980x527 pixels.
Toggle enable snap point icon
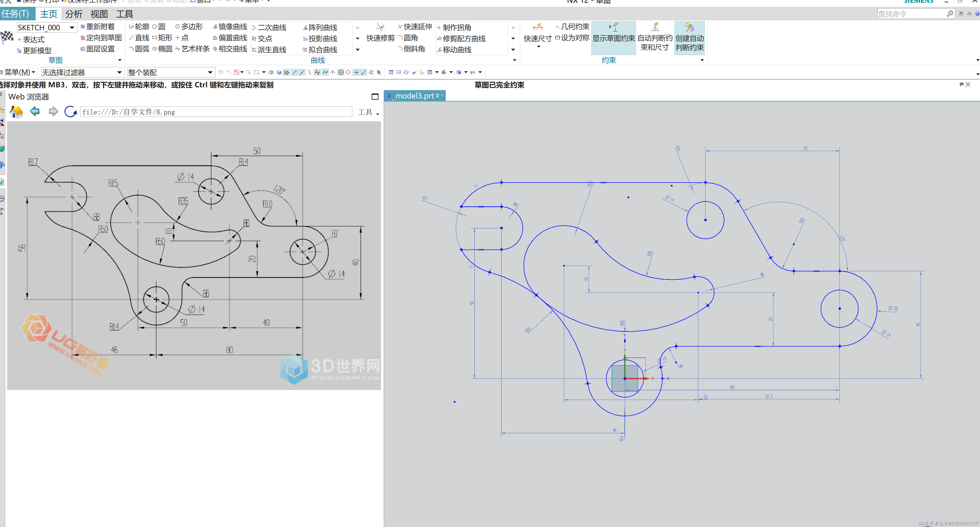(x=287, y=72)
